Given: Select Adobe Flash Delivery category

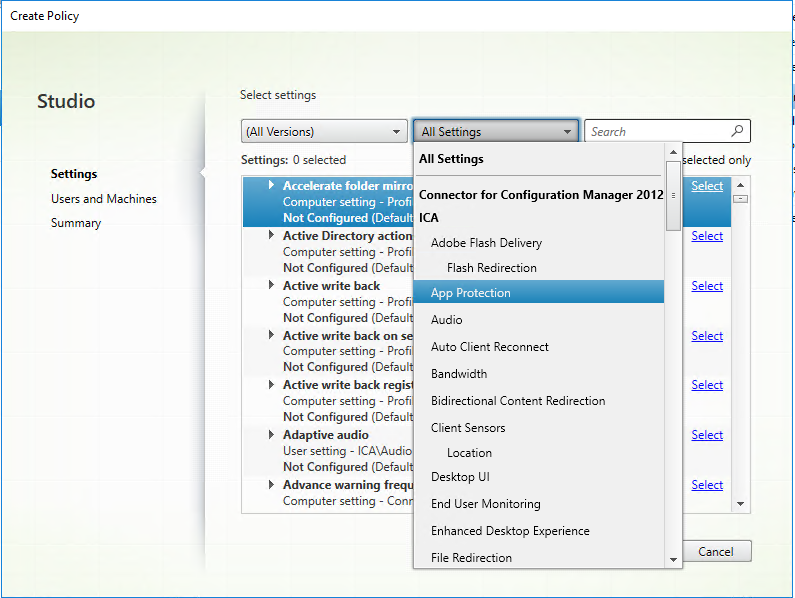Looking at the screenshot, I should (486, 242).
